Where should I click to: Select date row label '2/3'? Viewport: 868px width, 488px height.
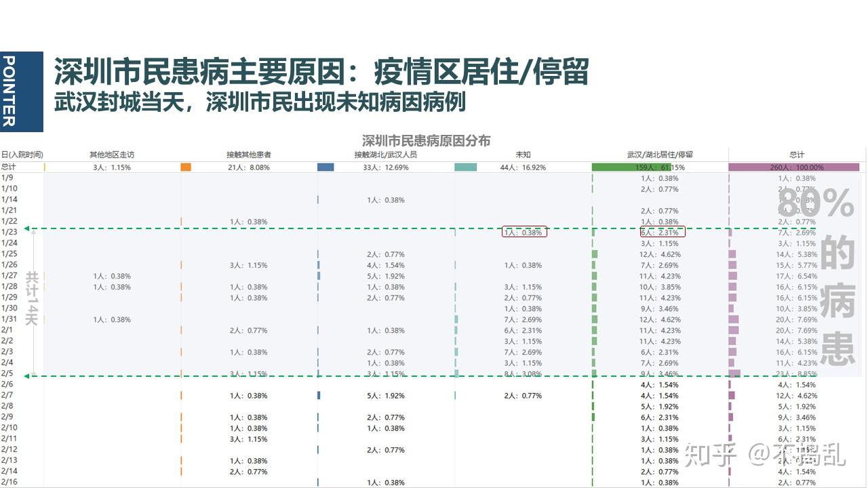coord(7,352)
